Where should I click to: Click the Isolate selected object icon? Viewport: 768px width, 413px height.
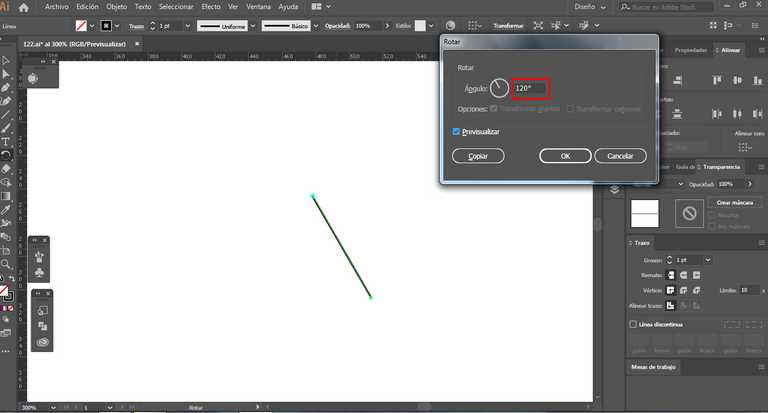pyautogui.click(x=538, y=25)
